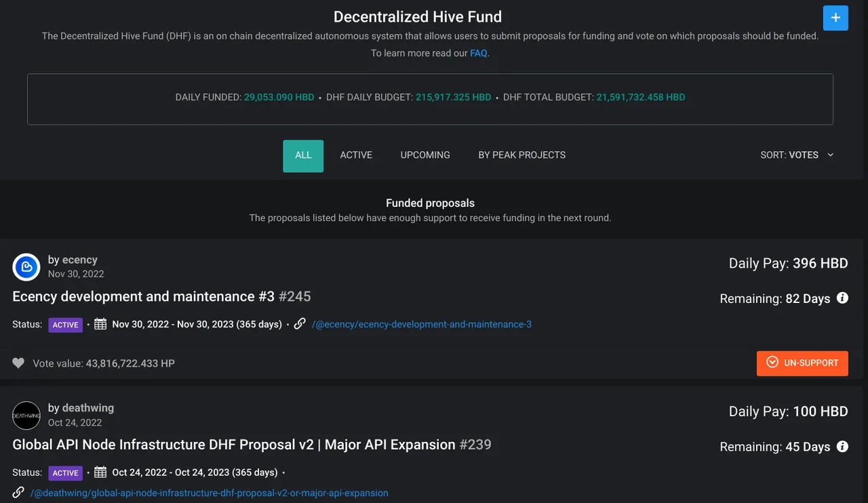Switch to the UPCOMING tab
868x503 pixels.
coord(425,155)
